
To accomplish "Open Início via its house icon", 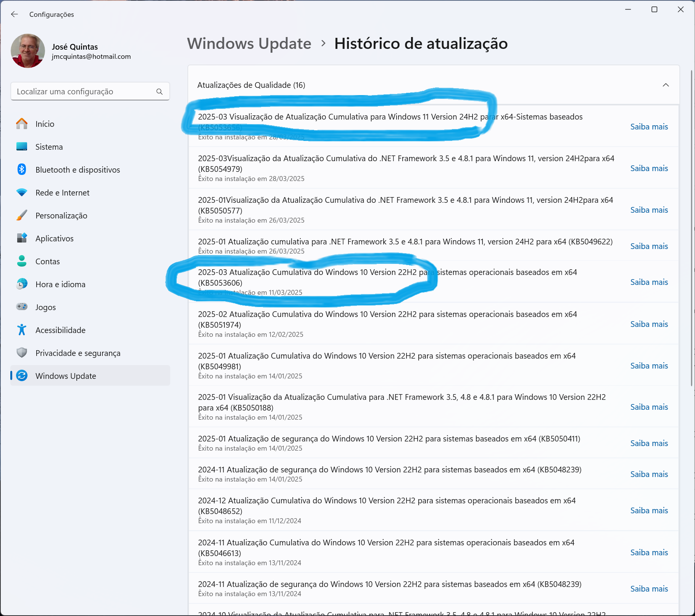I will click(22, 124).
